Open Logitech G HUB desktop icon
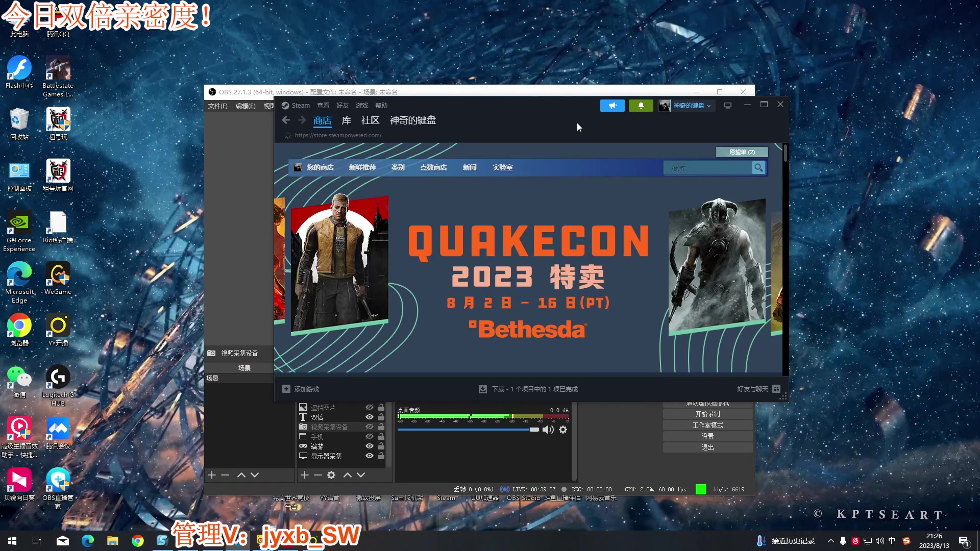 pos(58,386)
